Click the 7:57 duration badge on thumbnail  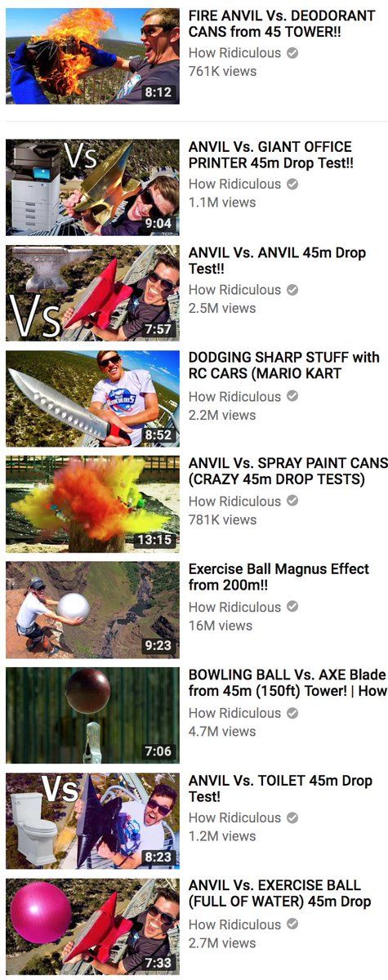(158, 329)
